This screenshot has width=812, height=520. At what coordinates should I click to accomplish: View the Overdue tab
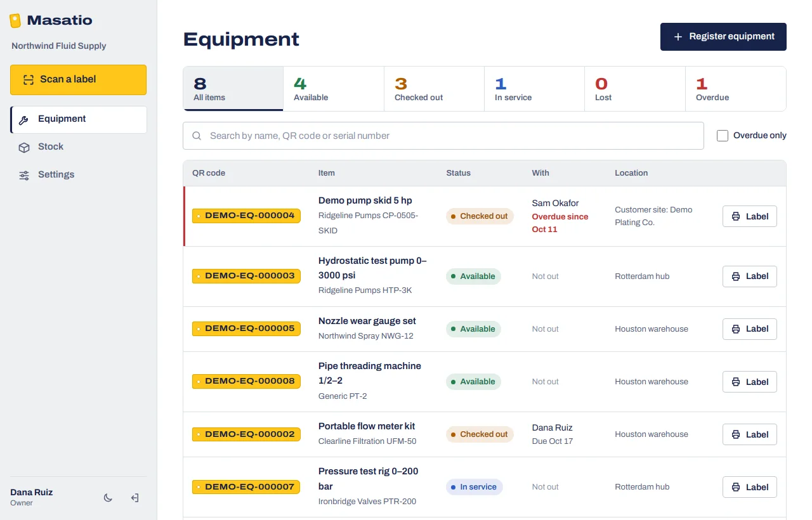(x=736, y=89)
